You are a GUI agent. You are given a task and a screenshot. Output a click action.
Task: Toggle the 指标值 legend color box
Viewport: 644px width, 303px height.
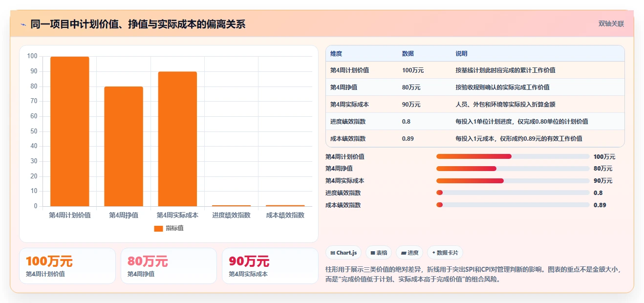[x=158, y=228]
